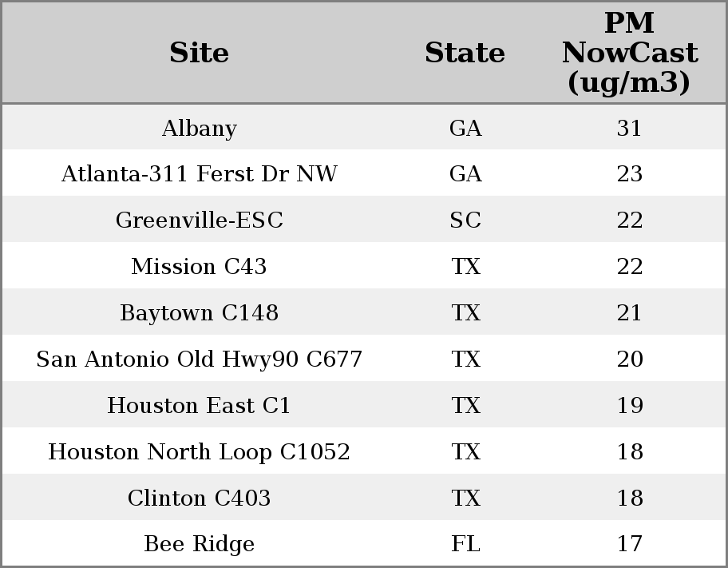Select the Houston East C1 site
The image size is (728, 568).
[x=199, y=406]
